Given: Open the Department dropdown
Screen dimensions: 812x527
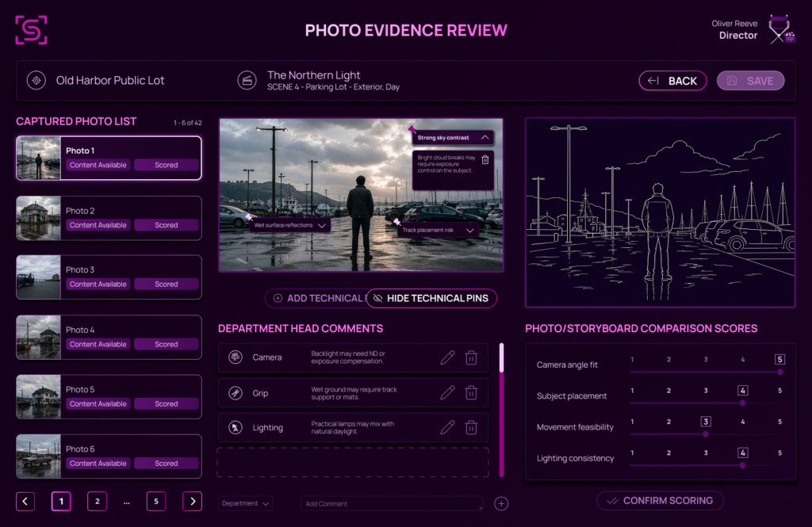Looking at the screenshot, I should pyautogui.click(x=245, y=504).
